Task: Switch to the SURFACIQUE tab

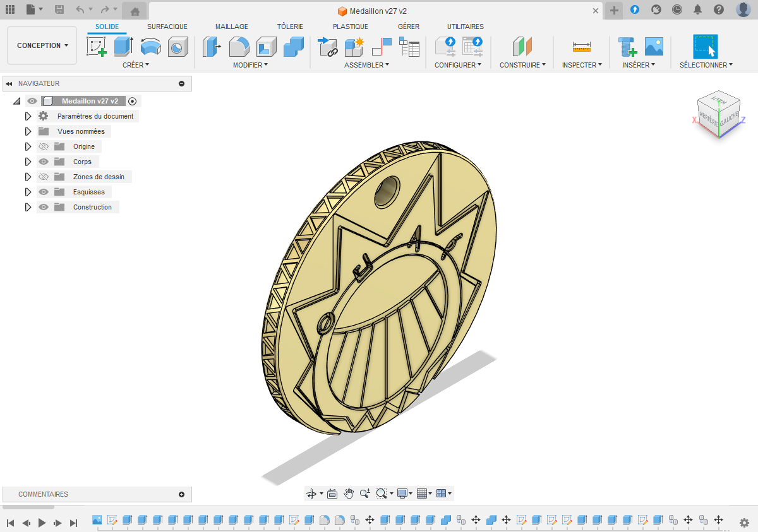Action: tap(167, 27)
